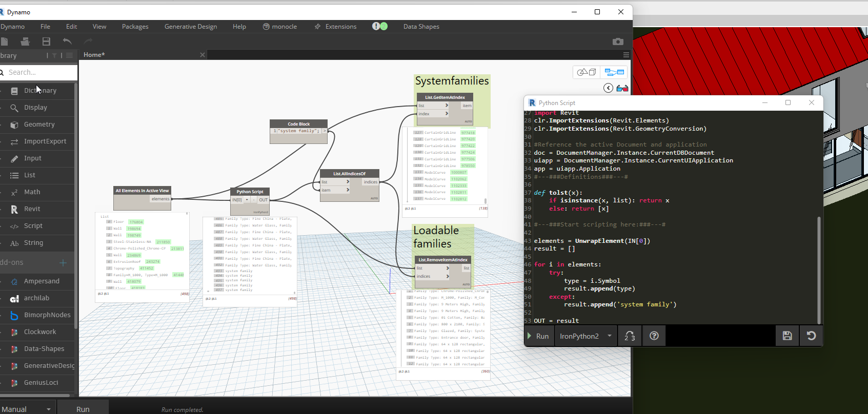Revert changes in the Python Script editor
868x414 pixels.
pos(811,336)
